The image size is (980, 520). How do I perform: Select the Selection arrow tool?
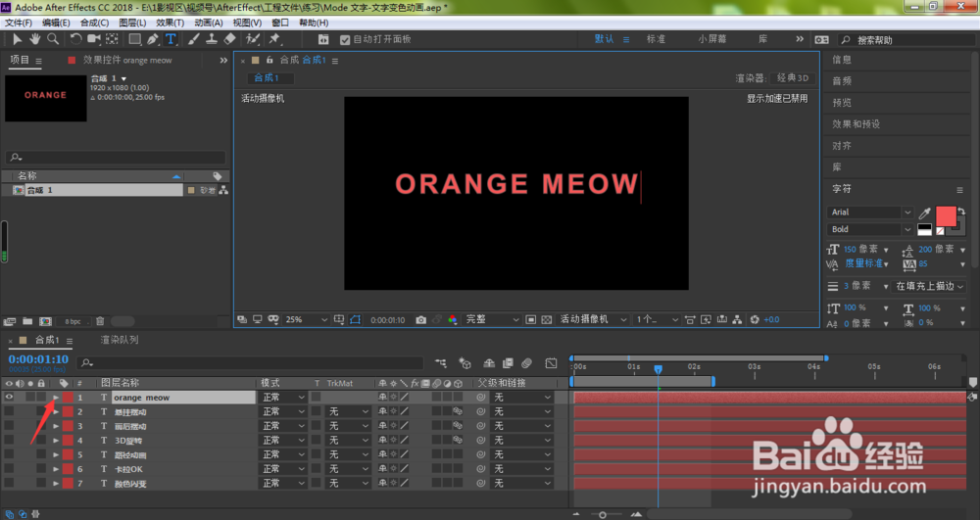(17, 39)
